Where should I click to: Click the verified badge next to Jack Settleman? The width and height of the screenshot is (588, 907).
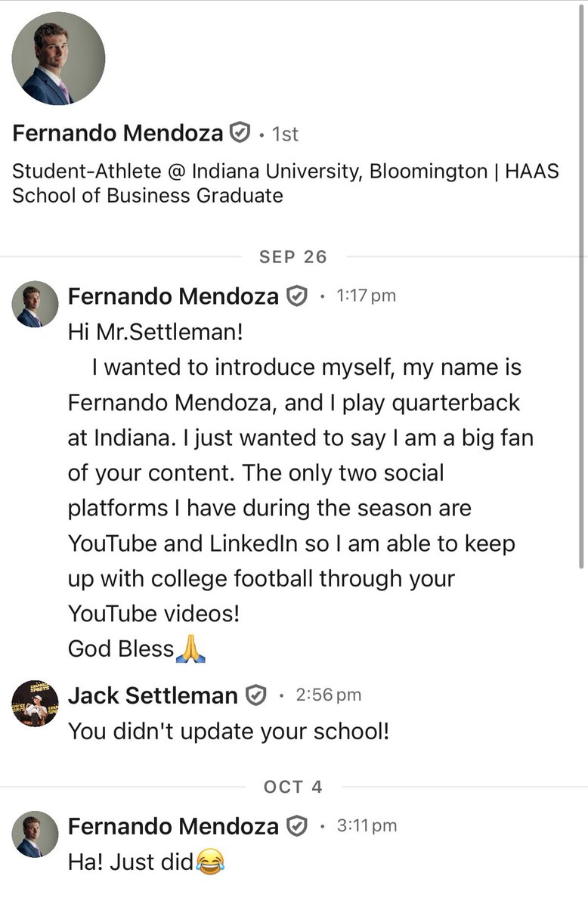click(257, 695)
